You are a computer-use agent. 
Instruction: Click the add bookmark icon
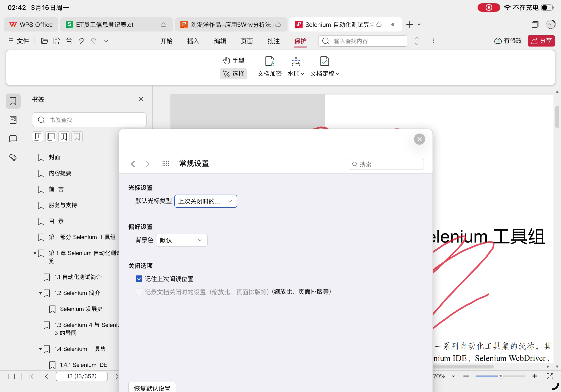click(x=64, y=137)
